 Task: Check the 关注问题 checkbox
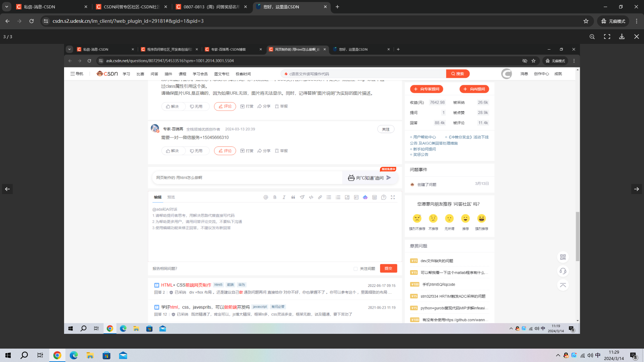point(356,268)
